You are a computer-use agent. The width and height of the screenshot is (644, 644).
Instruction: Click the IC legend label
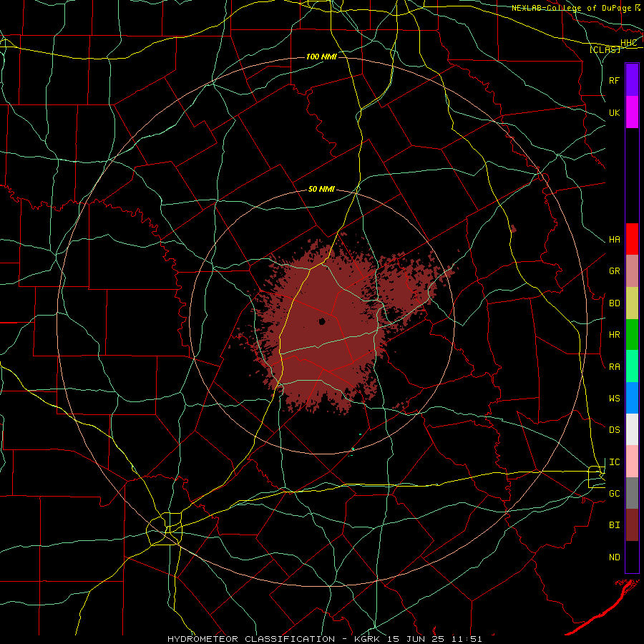point(614,462)
